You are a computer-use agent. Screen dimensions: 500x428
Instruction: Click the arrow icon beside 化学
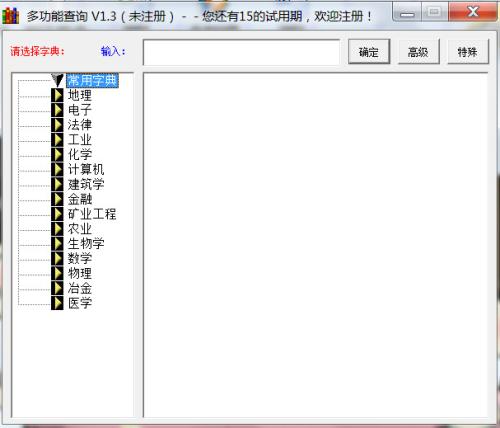pyautogui.click(x=57, y=154)
